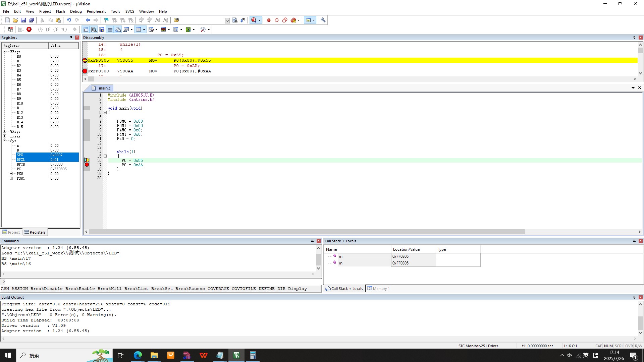Open the Flash menu
Screen dimensions: 644x362
click(60, 11)
